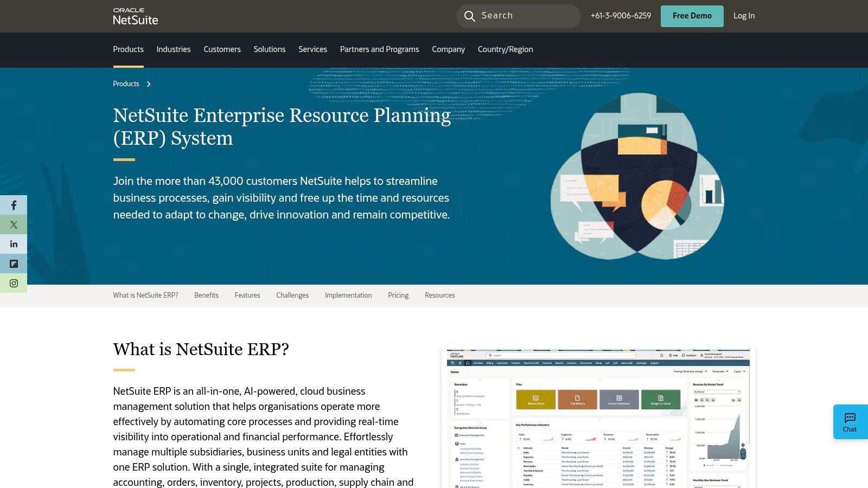Open the Country/Region selector
The height and width of the screenshot is (488, 868).
[x=505, y=49]
